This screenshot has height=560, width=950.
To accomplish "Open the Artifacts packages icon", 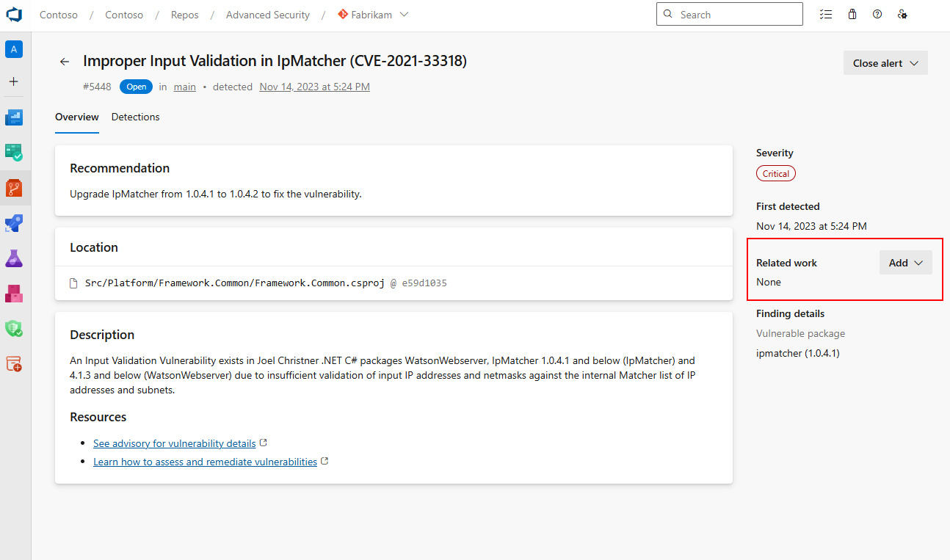I will (x=14, y=294).
